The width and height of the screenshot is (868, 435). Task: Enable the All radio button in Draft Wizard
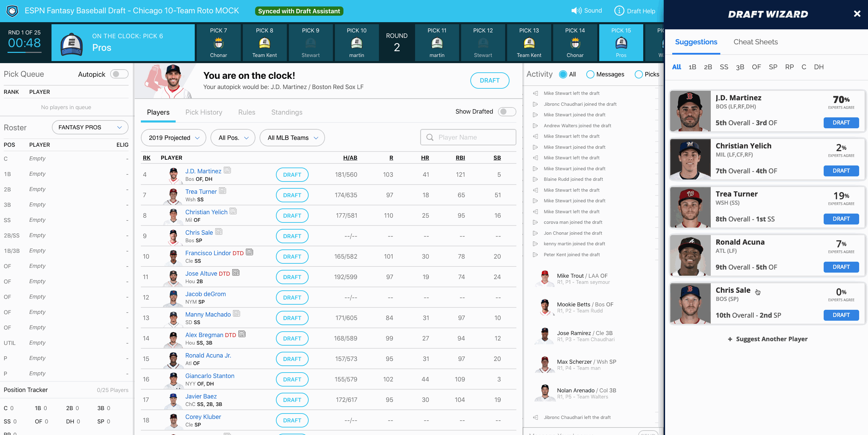pos(676,66)
